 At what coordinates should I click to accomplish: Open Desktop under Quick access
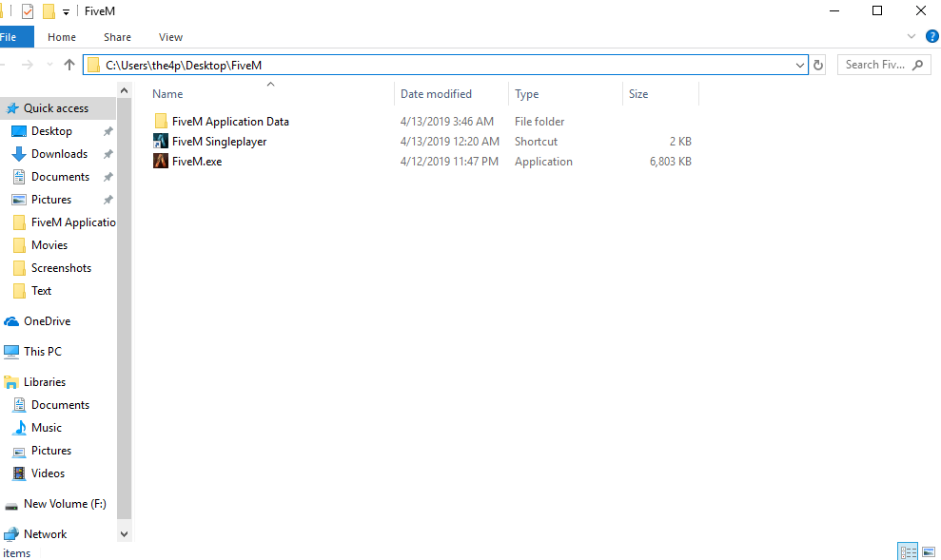click(x=51, y=130)
